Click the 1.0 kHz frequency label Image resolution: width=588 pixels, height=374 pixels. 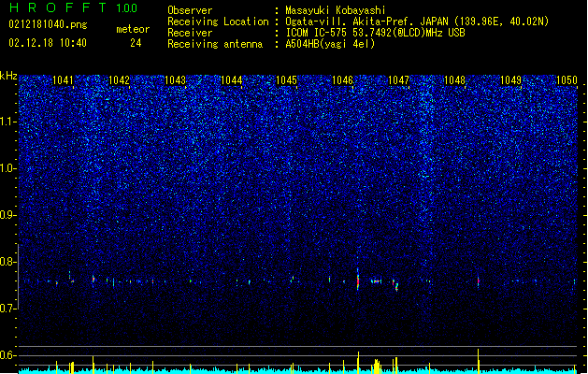pyautogui.click(x=8, y=168)
